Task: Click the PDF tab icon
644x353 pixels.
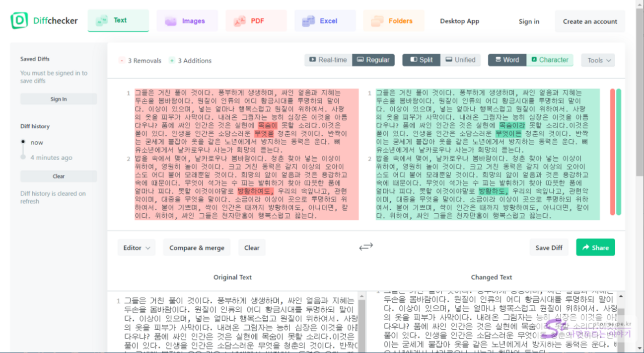Action: tap(240, 21)
